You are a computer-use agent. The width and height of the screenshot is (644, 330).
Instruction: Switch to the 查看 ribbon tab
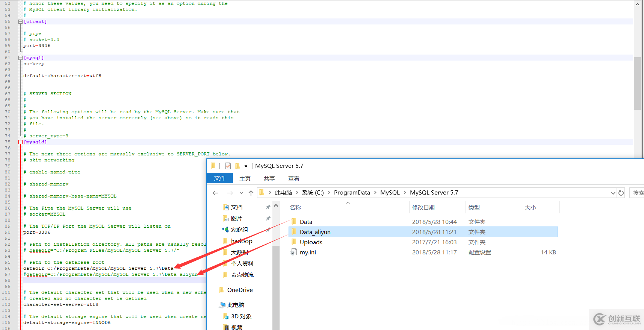pyautogui.click(x=294, y=179)
